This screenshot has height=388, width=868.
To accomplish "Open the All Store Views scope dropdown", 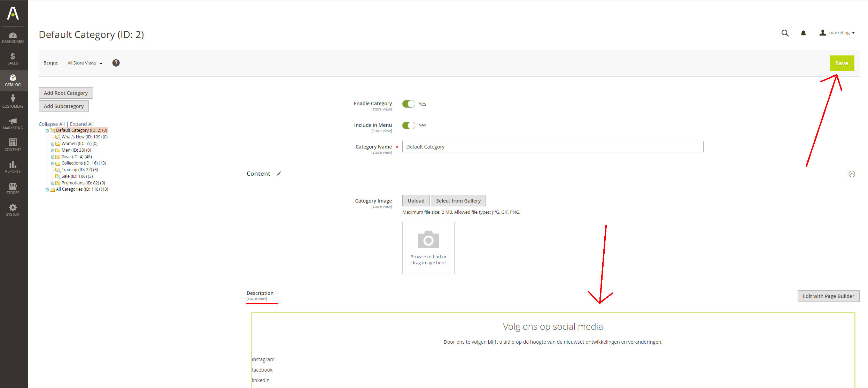I will pos(85,63).
